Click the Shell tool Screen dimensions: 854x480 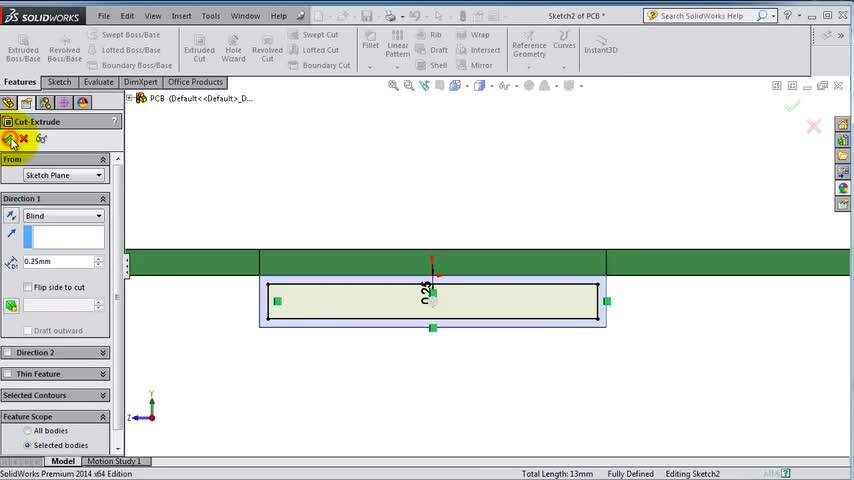[x=431, y=65]
